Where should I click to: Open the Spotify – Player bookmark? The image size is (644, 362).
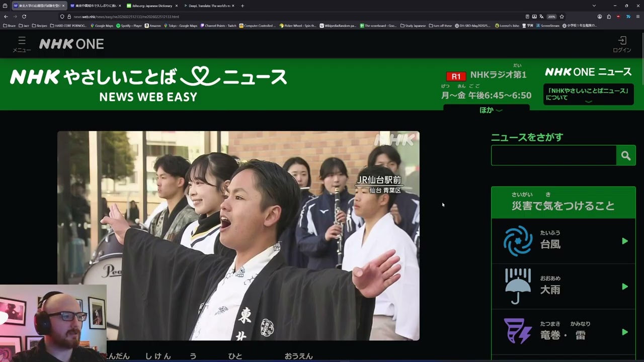129,26
